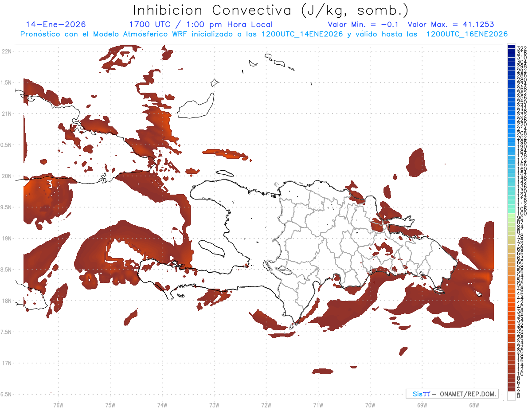This screenshot has width=532, height=411.
Task: Click the '22N' latitude label
Action: click(x=7, y=51)
